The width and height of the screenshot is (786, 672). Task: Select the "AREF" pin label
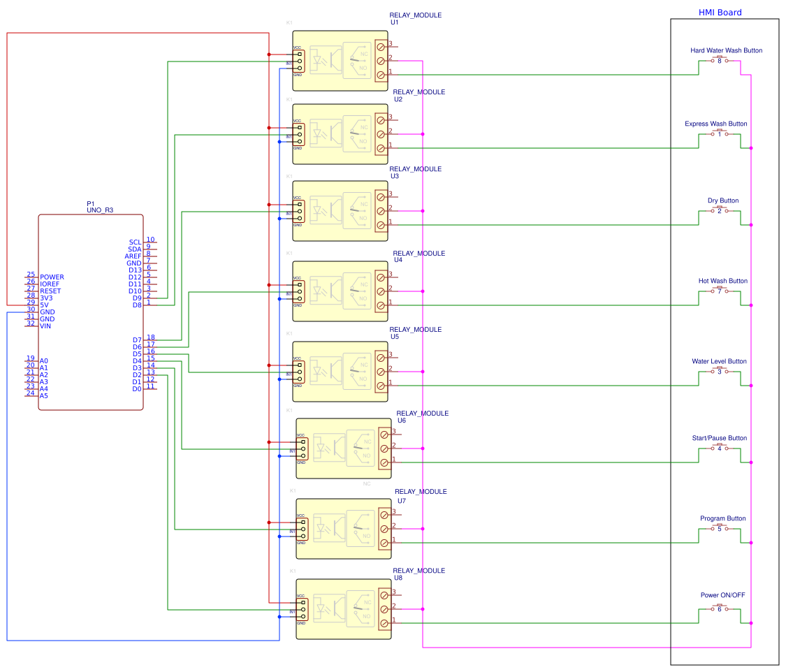tap(133, 256)
